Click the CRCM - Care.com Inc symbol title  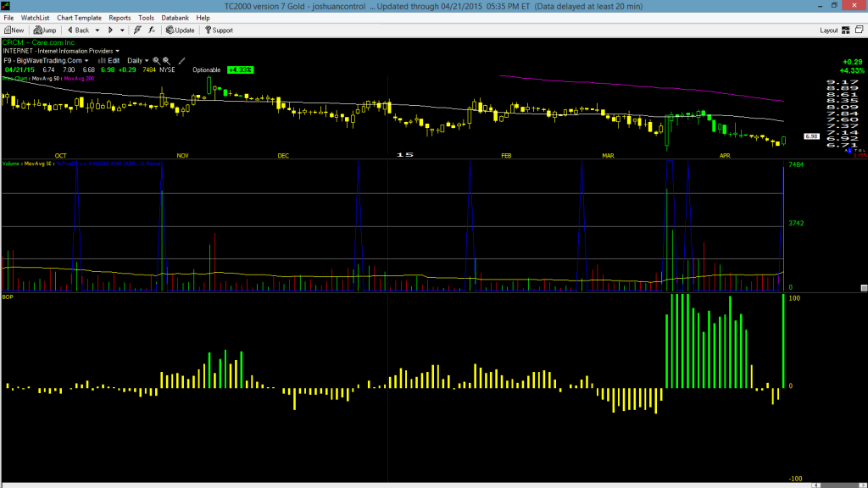38,42
